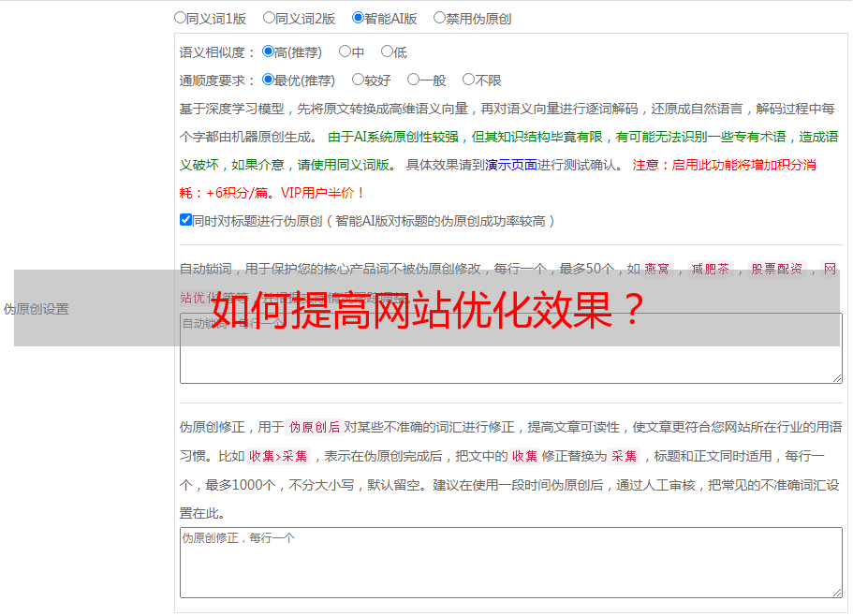This screenshot has width=853, height=616.
Task: Click the 如何提高网站优化效果 overlay banner
Action: pos(427,308)
